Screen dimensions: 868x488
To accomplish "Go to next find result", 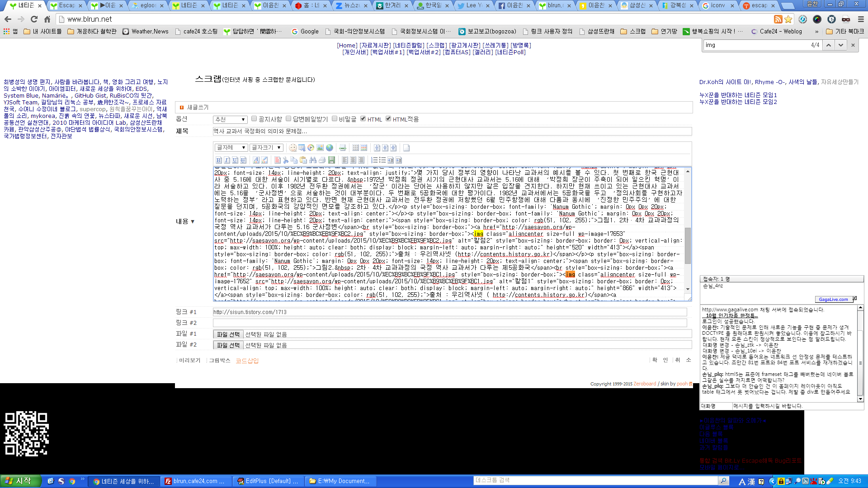I will [x=840, y=45].
